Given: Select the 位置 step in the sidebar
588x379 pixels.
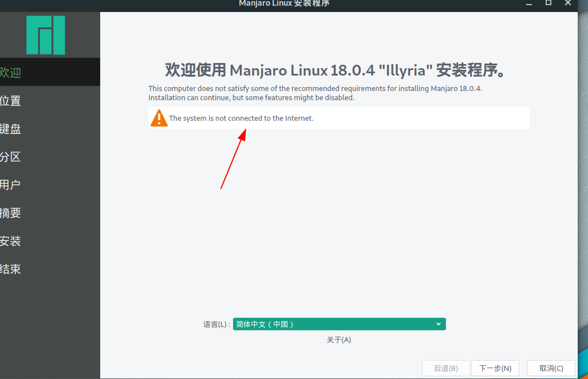Looking at the screenshot, I should [x=50, y=100].
